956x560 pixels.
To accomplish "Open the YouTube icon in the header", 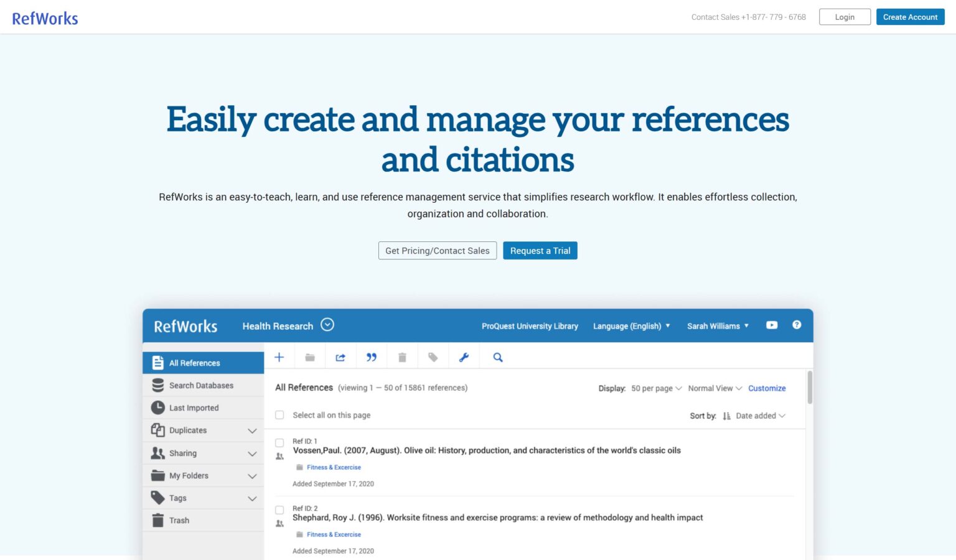I will pos(772,325).
